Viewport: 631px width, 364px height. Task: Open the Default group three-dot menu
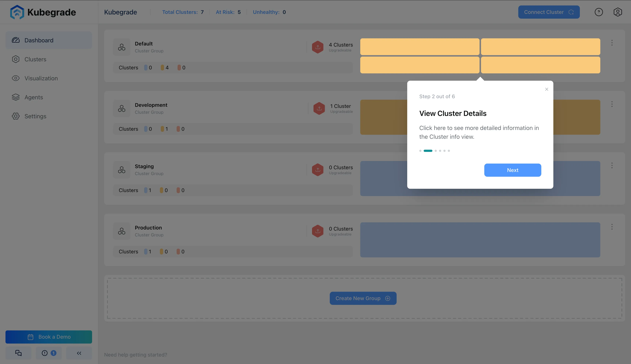612,43
